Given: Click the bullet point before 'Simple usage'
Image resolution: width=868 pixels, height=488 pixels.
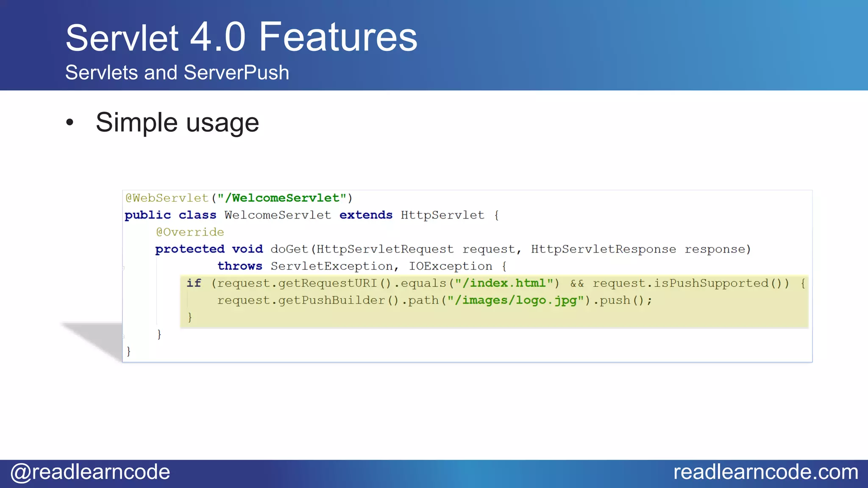Looking at the screenshot, I should pos(70,122).
